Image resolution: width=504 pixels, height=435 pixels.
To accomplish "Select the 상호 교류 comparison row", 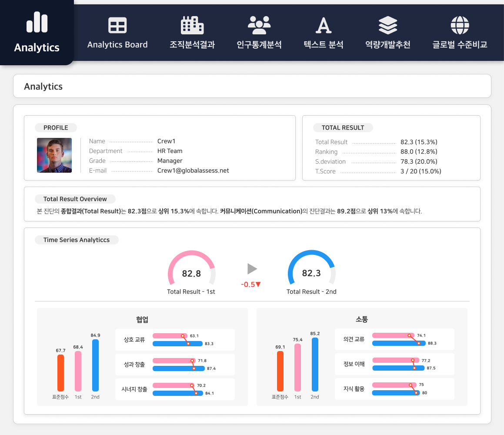I will tap(175, 340).
